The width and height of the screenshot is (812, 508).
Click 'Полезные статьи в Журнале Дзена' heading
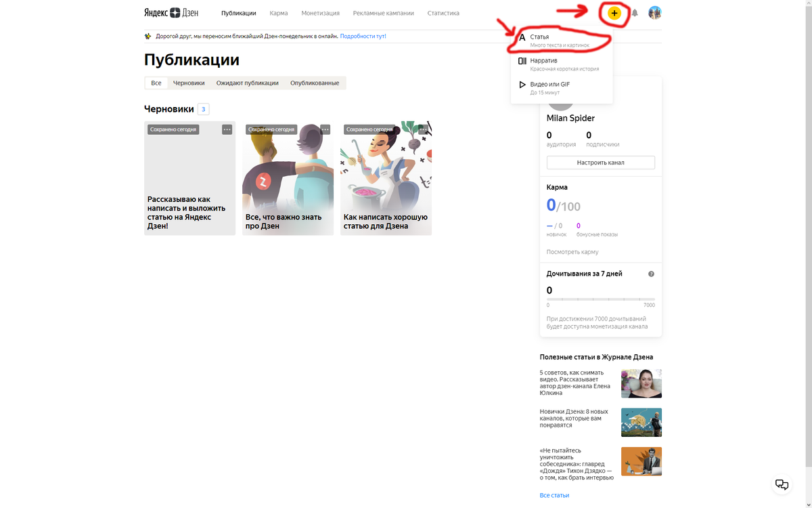[596, 357]
